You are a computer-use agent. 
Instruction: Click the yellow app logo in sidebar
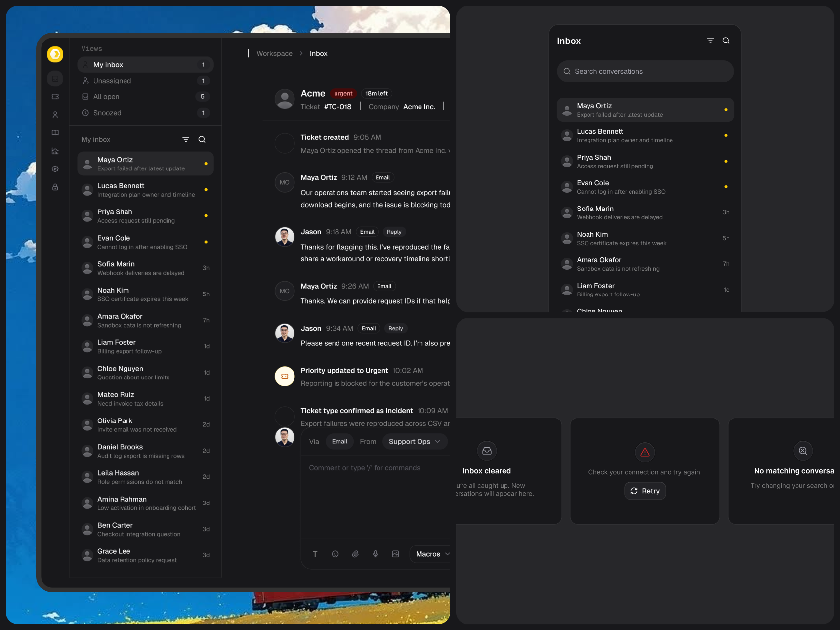(55, 54)
